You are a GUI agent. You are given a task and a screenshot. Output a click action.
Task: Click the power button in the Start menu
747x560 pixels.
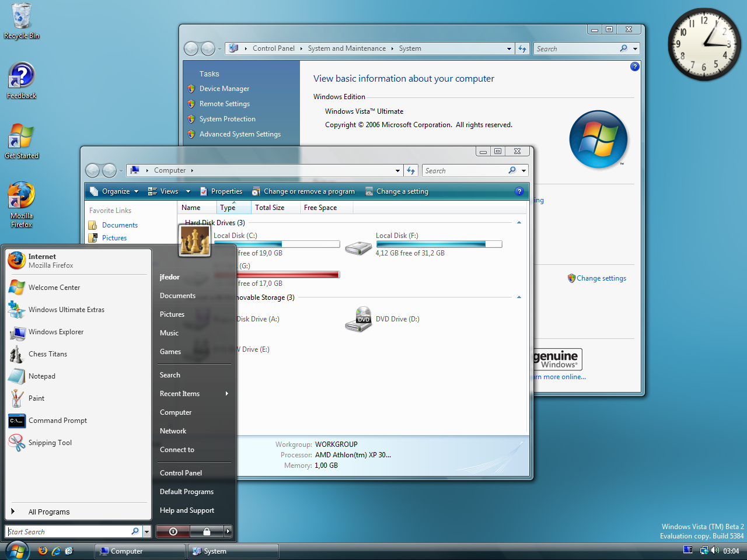173,531
